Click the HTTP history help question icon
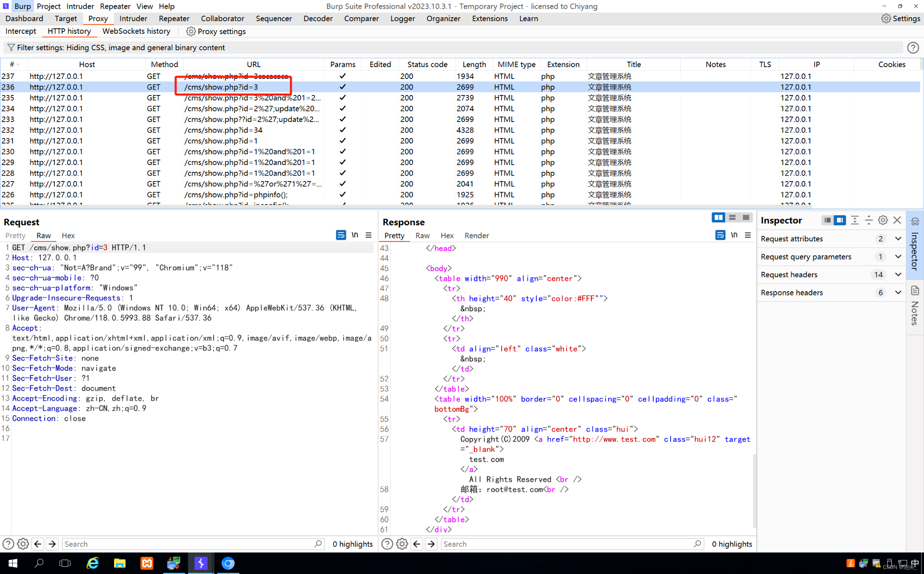 click(x=913, y=48)
